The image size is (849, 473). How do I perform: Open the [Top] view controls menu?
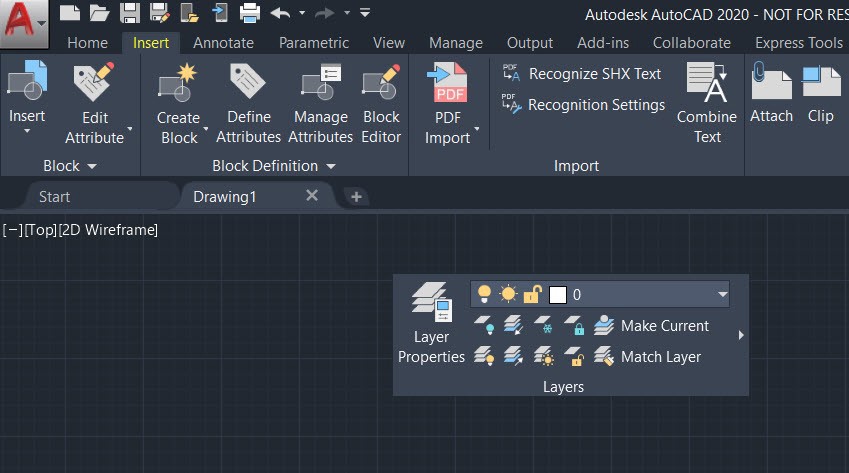(x=41, y=230)
